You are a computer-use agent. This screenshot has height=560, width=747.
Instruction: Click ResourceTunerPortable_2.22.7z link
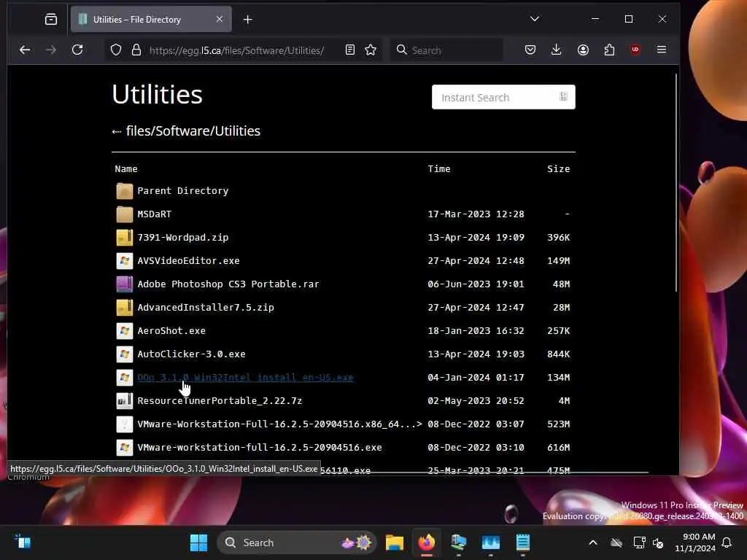(220, 401)
